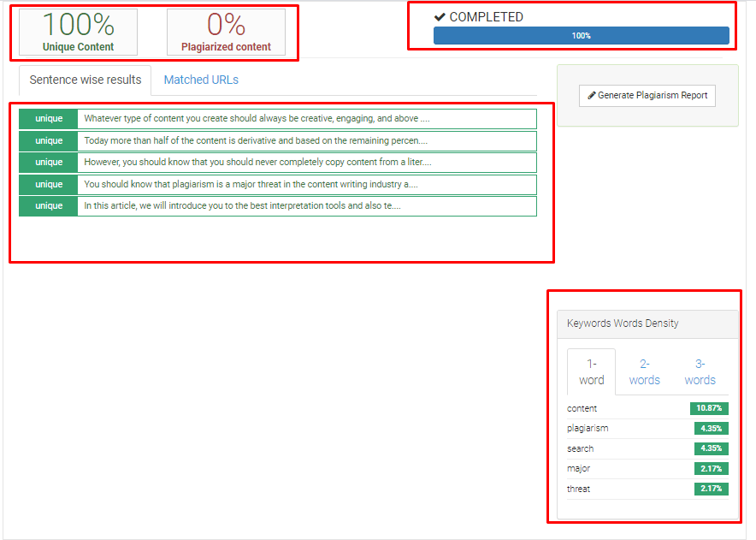Click the 10.87% density badge for content
This screenshot has width=756, height=540.
pyautogui.click(x=709, y=408)
